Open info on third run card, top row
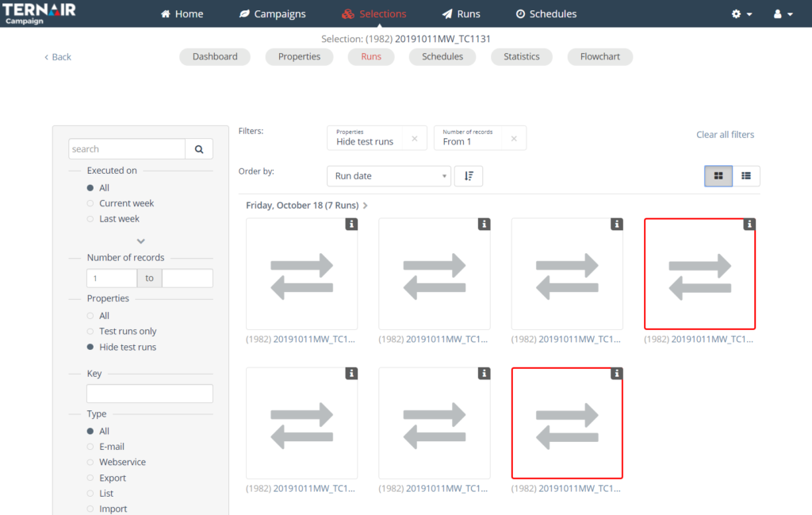The height and width of the screenshot is (515, 812). click(616, 225)
